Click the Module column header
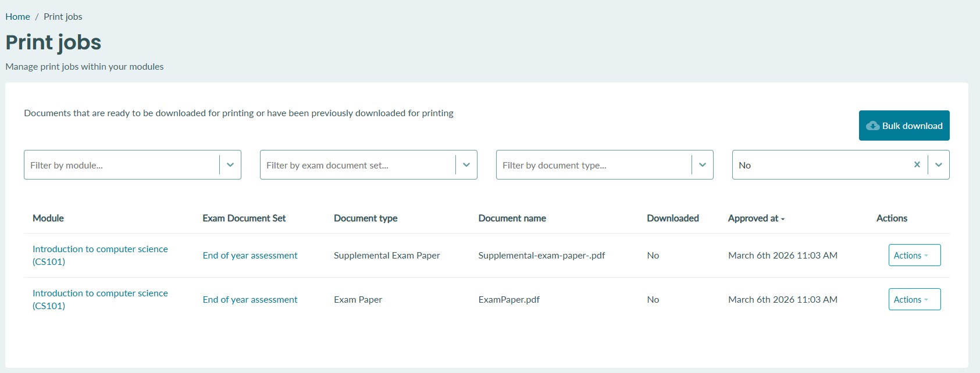This screenshot has height=373, width=980. 48,218
